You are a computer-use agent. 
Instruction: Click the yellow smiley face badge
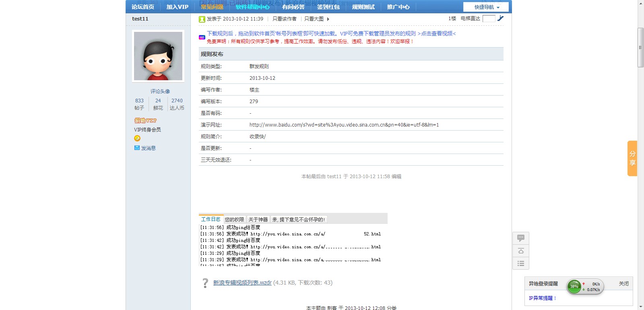click(137, 138)
